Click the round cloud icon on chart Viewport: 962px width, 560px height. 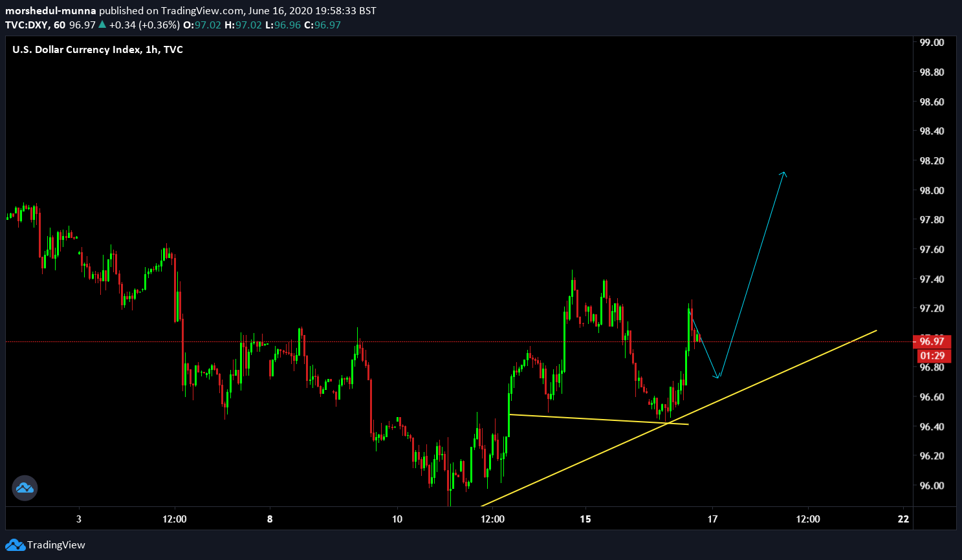pyautogui.click(x=25, y=488)
